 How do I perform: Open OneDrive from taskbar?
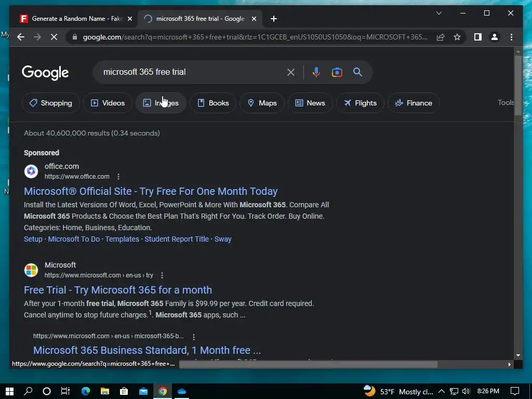tap(182, 391)
